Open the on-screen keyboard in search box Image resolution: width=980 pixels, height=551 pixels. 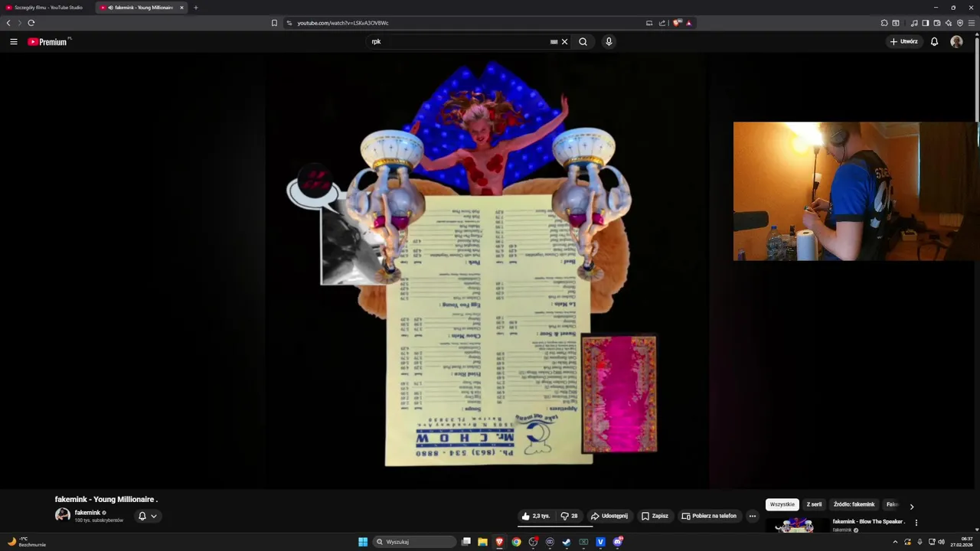pyautogui.click(x=554, y=42)
